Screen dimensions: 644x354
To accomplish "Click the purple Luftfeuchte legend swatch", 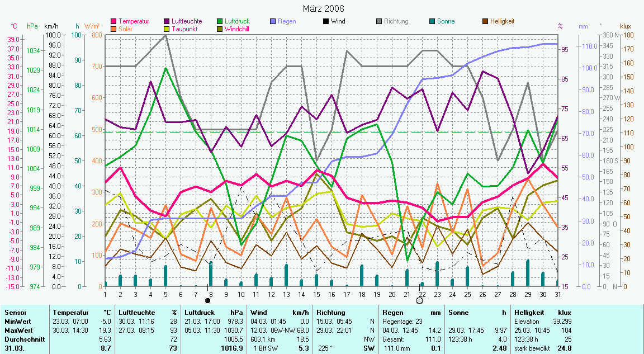I will tap(168, 21).
